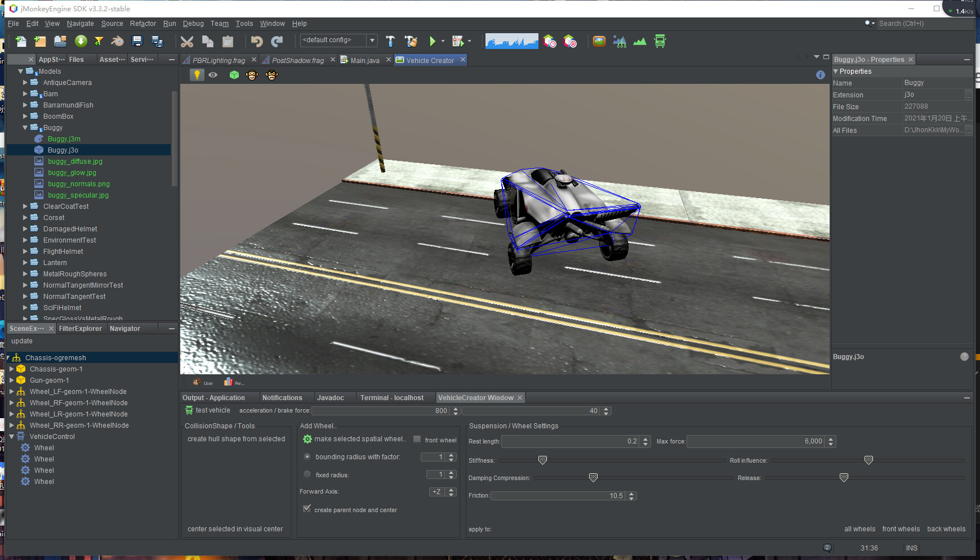The width and height of the screenshot is (980, 560).
Task: Click the Cut scissors icon
Action: 187,41
